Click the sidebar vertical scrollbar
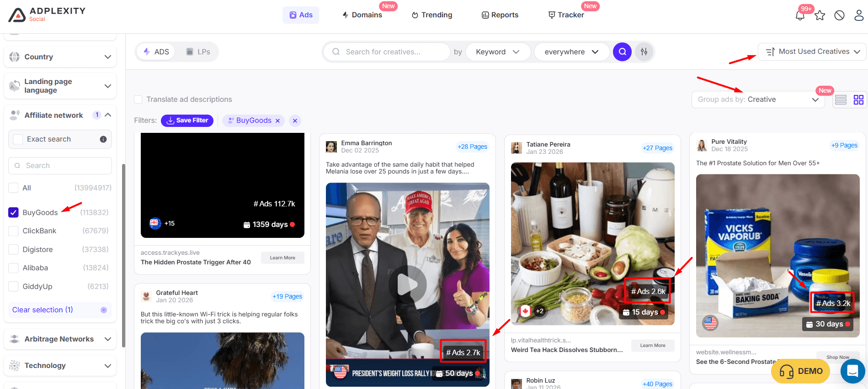Image resolution: width=868 pixels, height=389 pixels. [123, 256]
